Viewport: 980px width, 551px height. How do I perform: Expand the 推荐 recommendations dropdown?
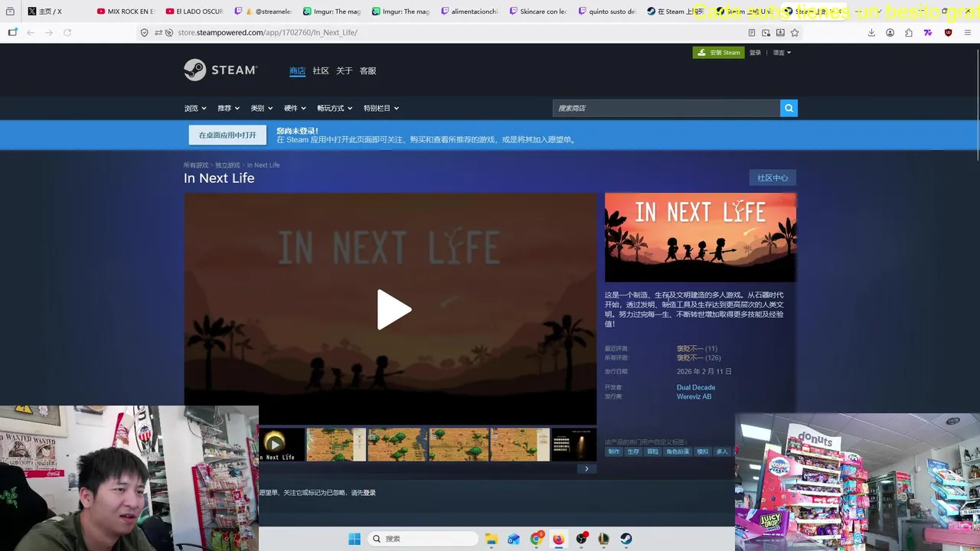(x=228, y=108)
